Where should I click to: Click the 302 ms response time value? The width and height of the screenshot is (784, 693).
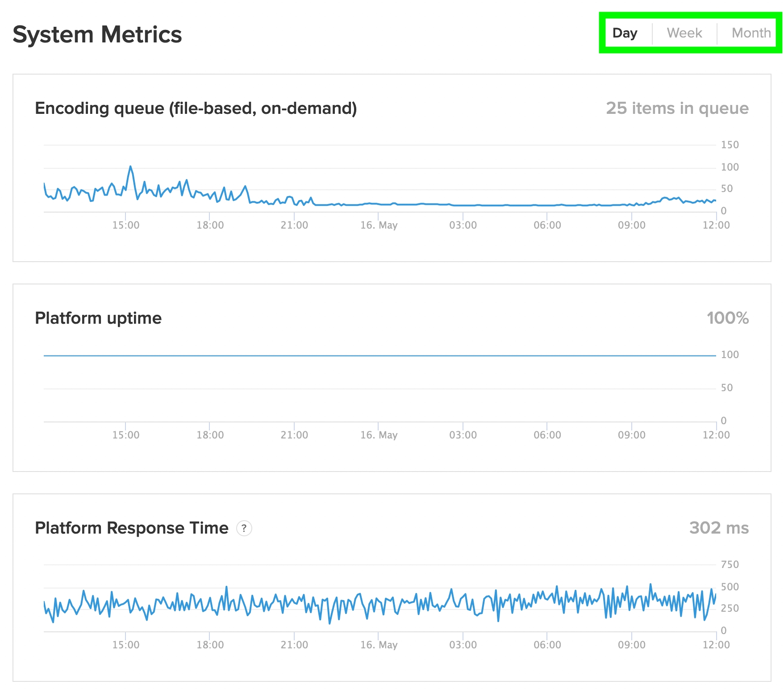[x=719, y=528]
